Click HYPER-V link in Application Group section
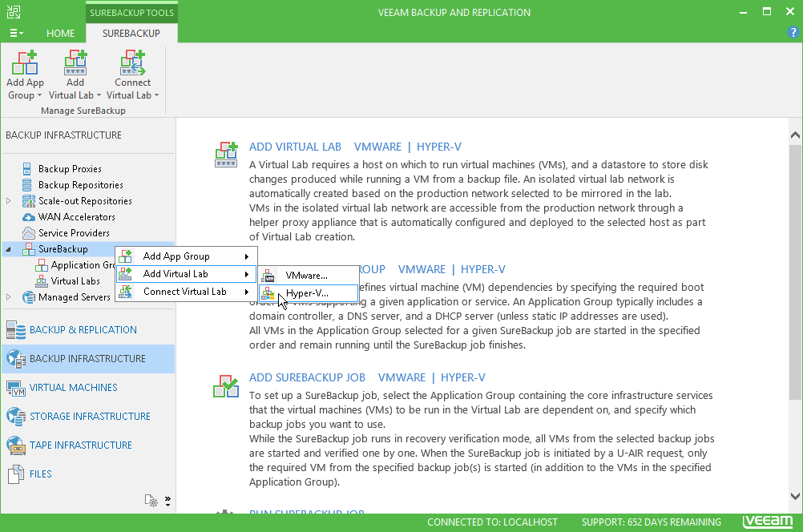This screenshot has width=803, height=532. pos(483,269)
